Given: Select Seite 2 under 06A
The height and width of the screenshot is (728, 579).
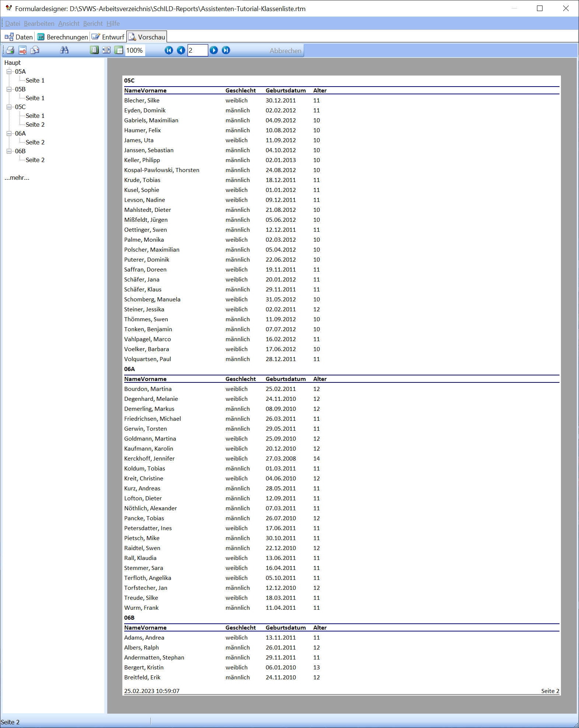Looking at the screenshot, I should coord(35,142).
